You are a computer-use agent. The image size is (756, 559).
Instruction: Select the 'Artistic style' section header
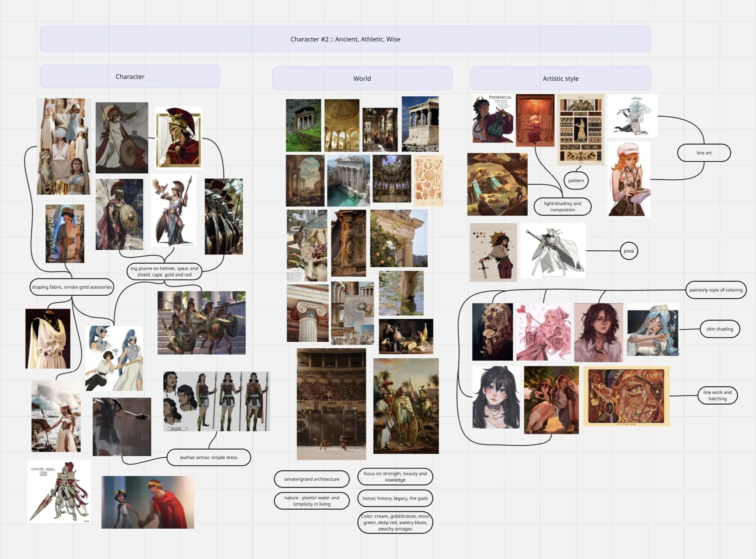(x=560, y=79)
